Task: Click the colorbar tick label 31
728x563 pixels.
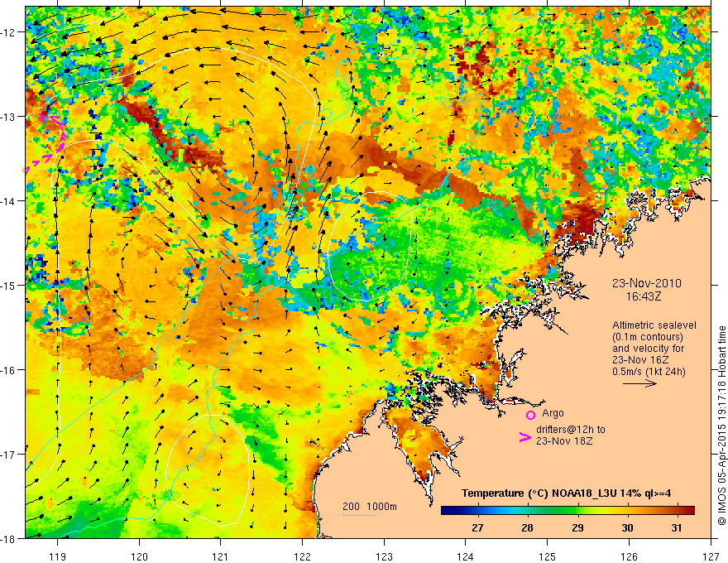Action: point(677,527)
